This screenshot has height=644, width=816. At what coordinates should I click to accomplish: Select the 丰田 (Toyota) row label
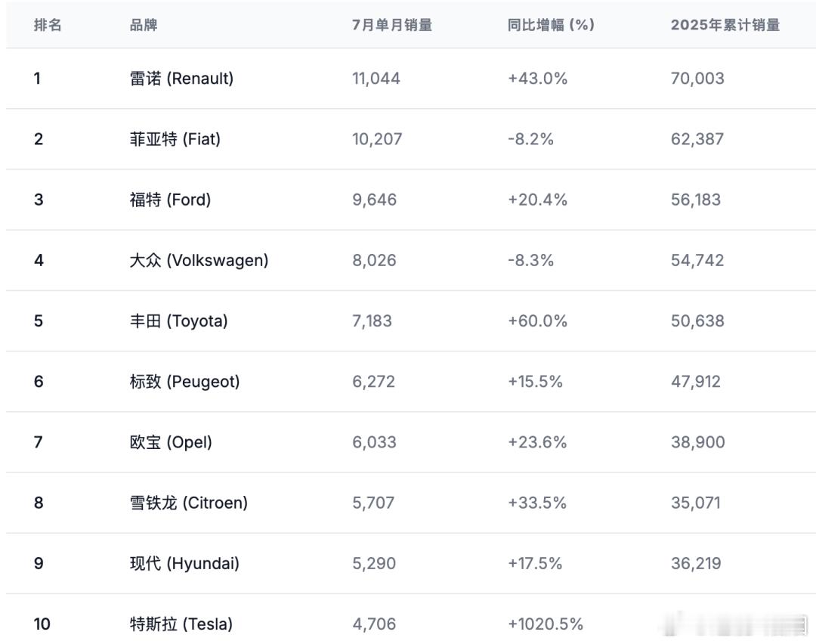click(x=179, y=320)
